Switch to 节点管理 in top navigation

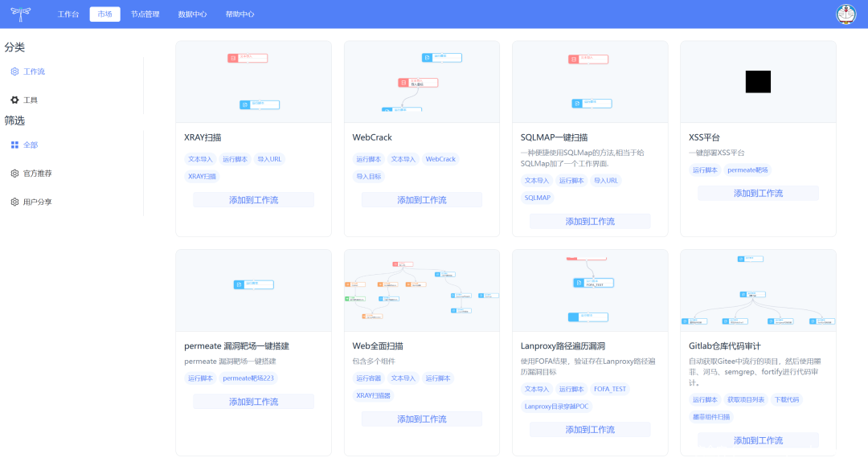point(145,14)
